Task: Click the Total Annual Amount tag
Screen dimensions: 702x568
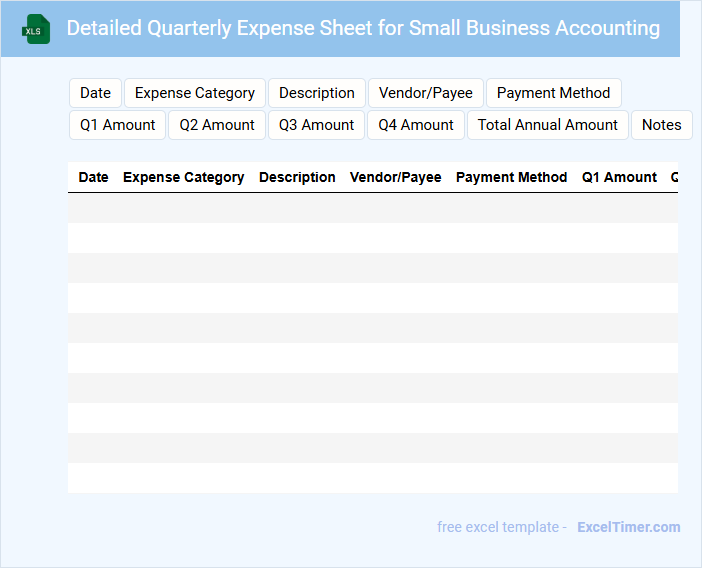Action: 548,125
